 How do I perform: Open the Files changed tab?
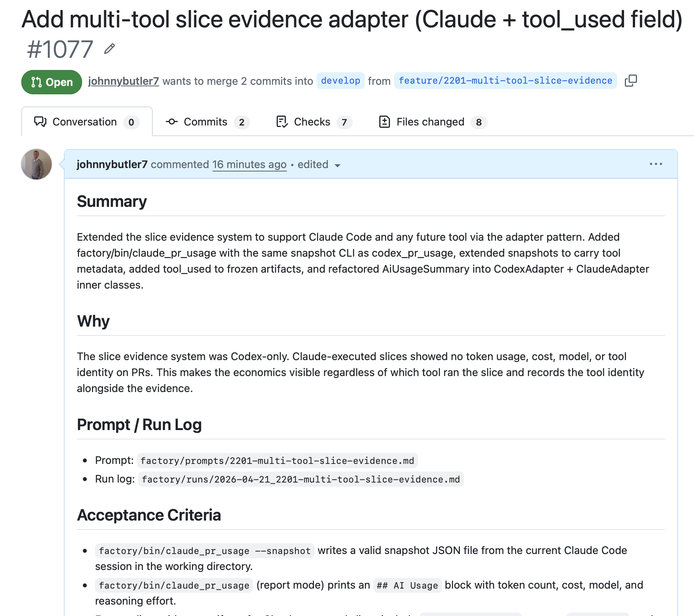433,122
